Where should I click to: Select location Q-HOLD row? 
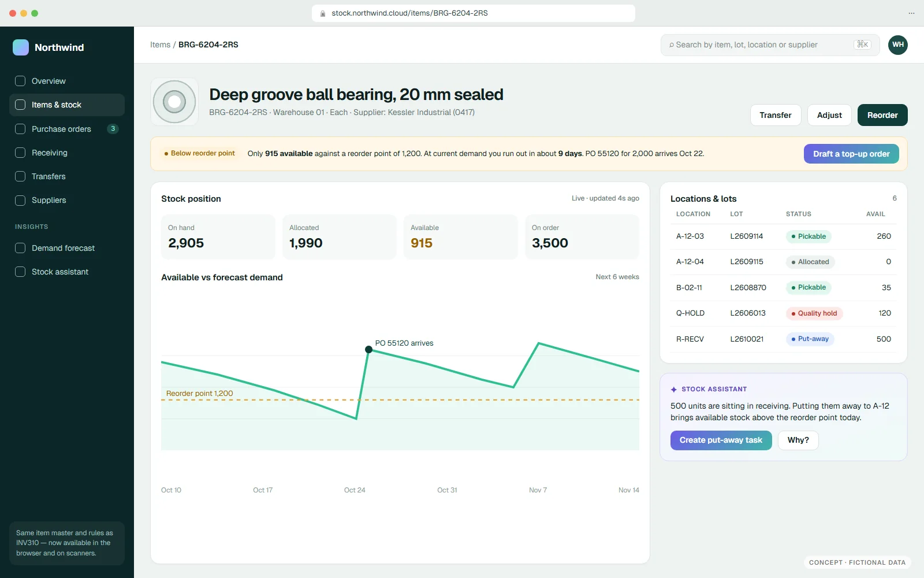(x=783, y=313)
